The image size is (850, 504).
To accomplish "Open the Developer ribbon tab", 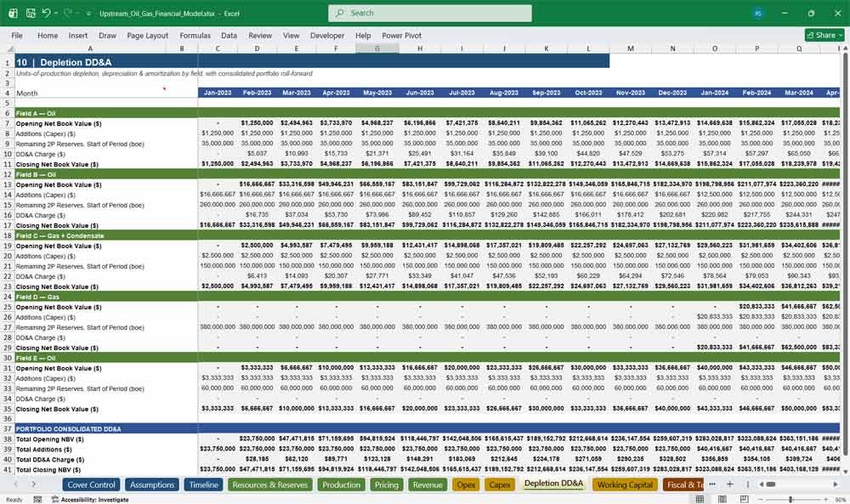I will pos(327,35).
